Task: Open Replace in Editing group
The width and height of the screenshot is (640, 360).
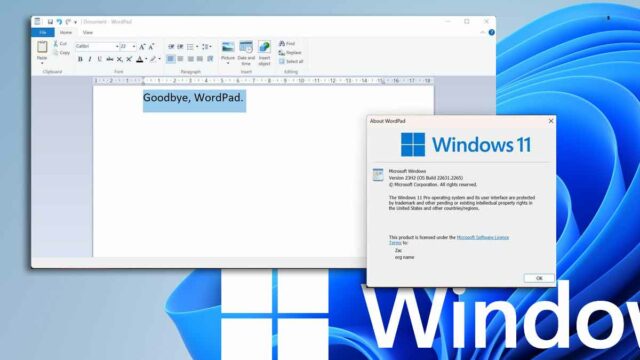Action: 290,53
